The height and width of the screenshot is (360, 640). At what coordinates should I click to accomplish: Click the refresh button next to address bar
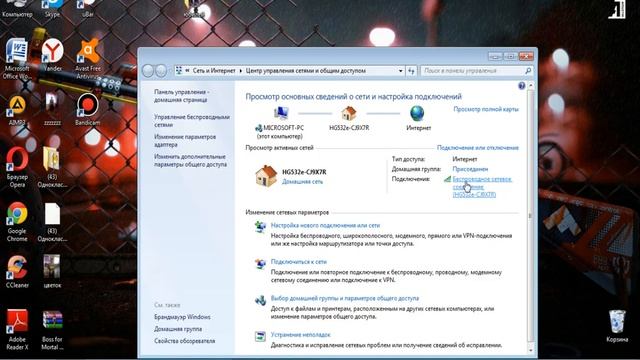[411, 71]
